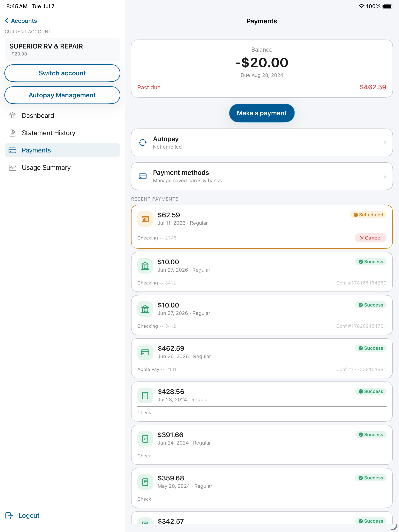Viewport: 399px width, 532px height.
Task: Click the Scheduled clock status badge
Action: 368,215
